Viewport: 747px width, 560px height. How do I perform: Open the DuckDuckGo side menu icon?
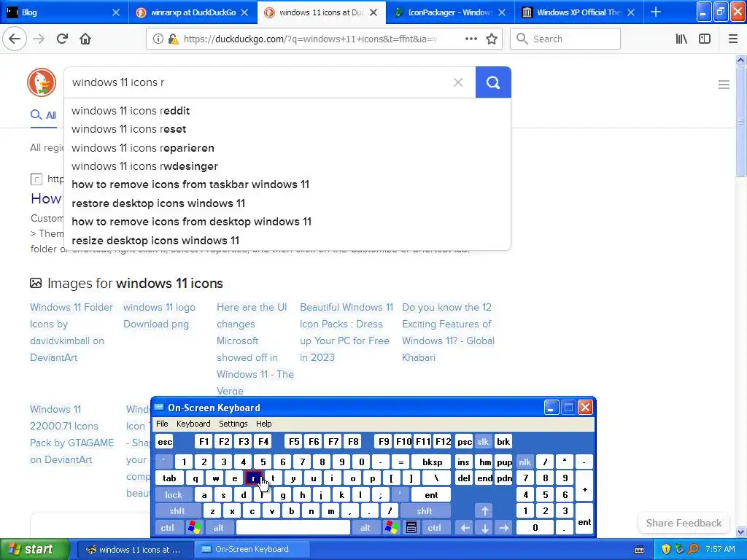[x=724, y=85]
